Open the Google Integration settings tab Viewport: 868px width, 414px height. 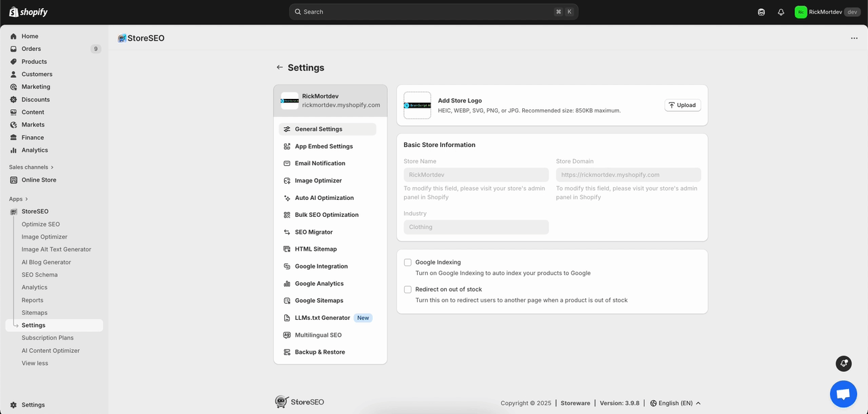coord(321,266)
